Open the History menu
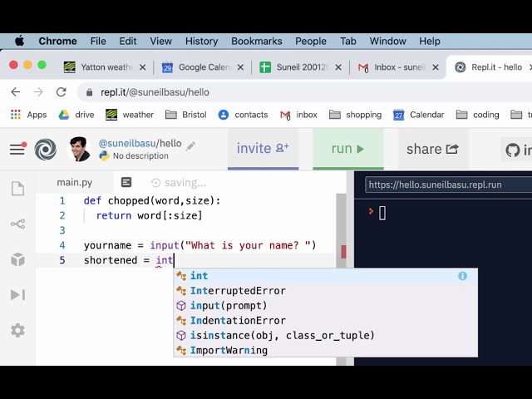532x399 pixels. coord(201,41)
